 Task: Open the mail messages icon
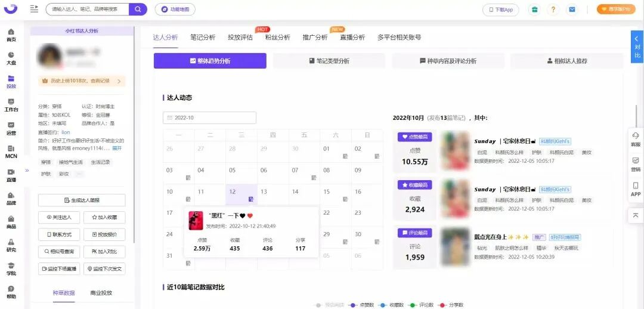click(572, 10)
